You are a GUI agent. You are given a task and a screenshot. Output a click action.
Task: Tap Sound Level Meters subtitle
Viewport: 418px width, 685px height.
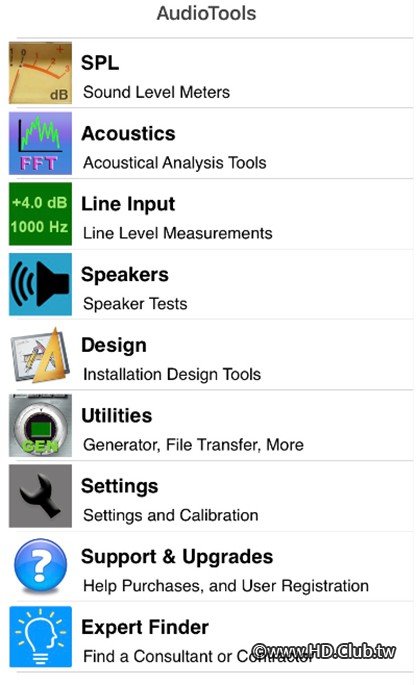pos(156,92)
